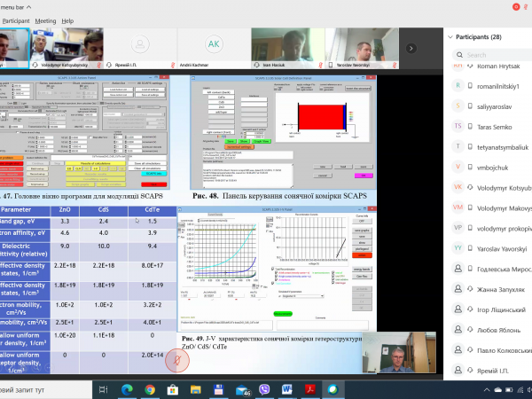The image size is (532, 399).
Task: Collapse the Participants (28) panel
Action: [450, 37]
